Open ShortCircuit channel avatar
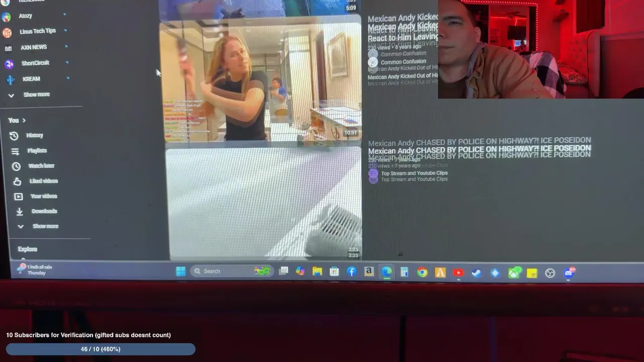Viewport: 644px width, 362px height. click(9, 64)
